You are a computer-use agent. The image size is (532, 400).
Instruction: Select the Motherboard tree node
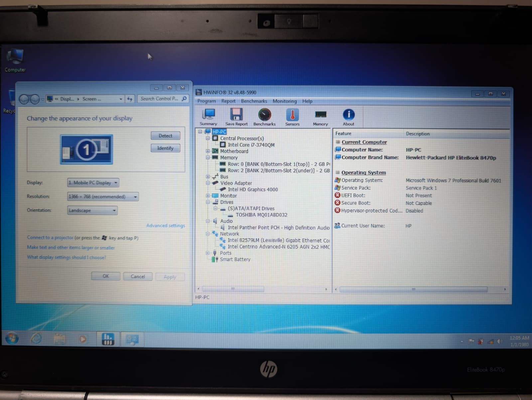pos(234,151)
